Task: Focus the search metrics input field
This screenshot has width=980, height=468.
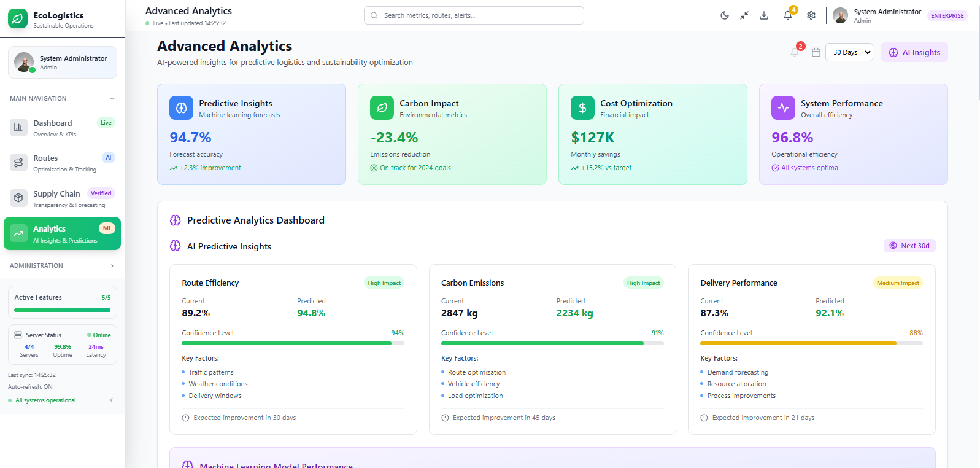Action: pos(474,15)
